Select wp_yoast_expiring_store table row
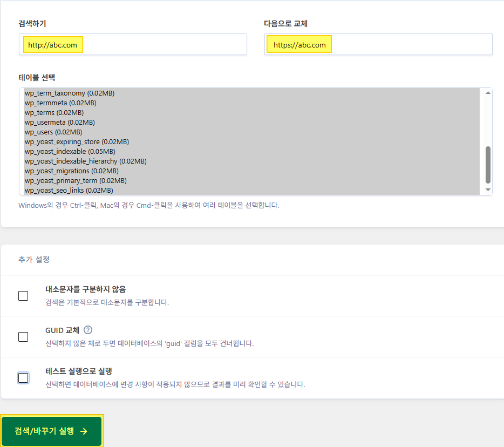The image size is (504, 447). click(x=251, y=142)
